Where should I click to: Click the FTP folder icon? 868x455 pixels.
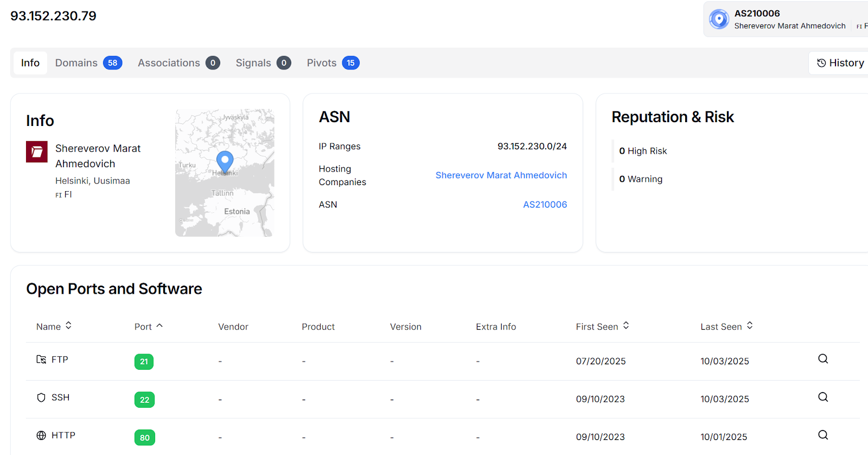[x=41, y=359]
